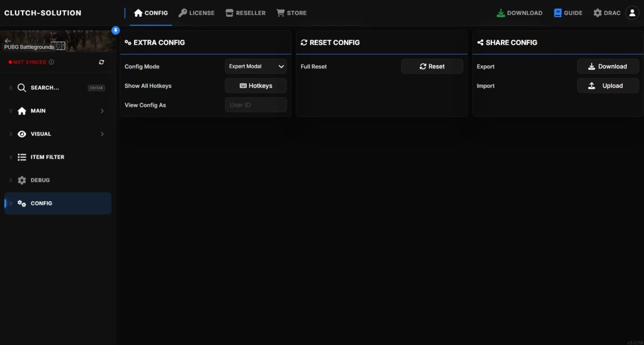The image size is (644, 345).
Task: Expand the VISUAL section chevron
Action: [102, 134]
